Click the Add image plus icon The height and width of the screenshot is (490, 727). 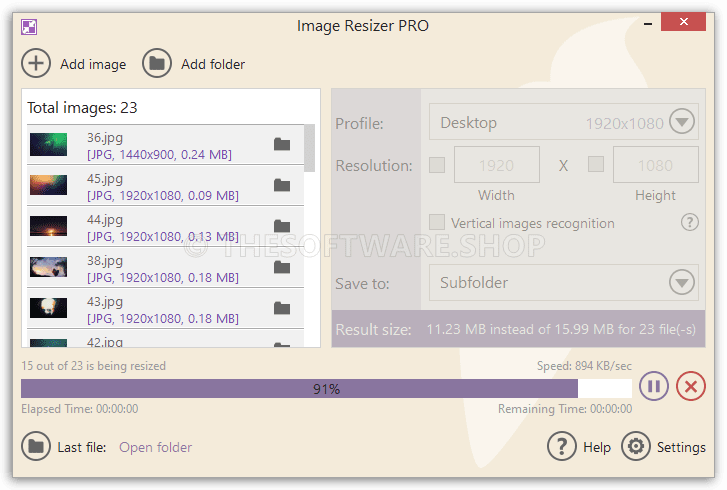[36, 64]
